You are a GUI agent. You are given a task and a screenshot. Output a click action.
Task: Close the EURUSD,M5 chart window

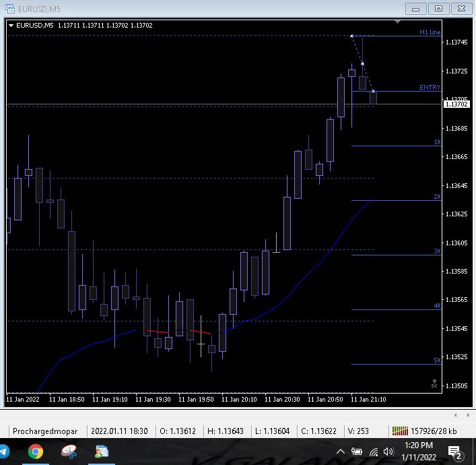click(461, 9)
